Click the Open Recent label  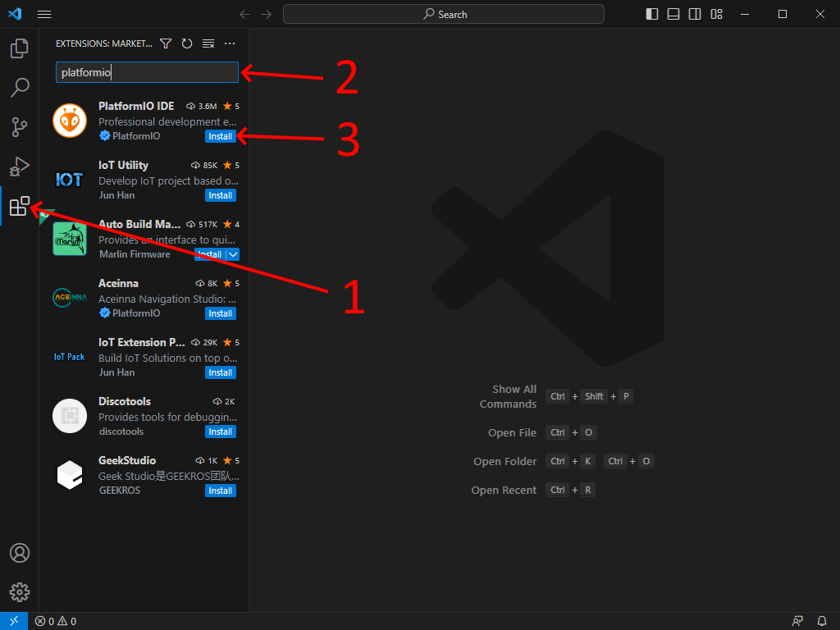click(504, 491)
